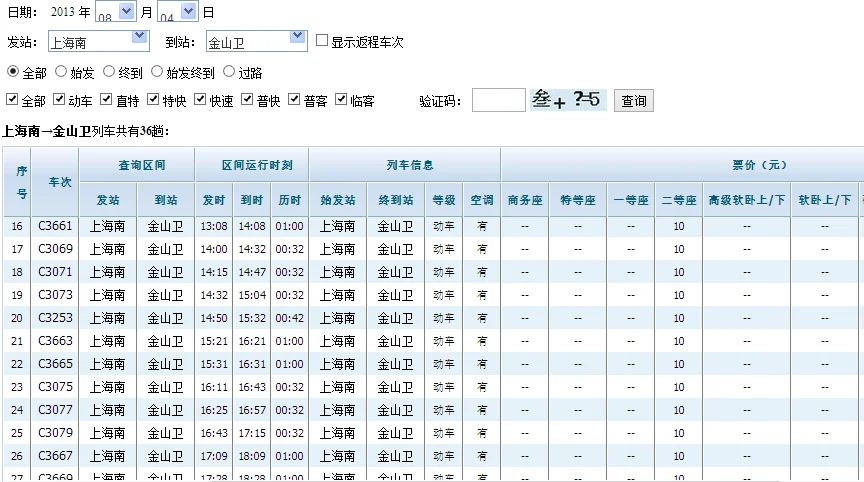Select the 终到 radio button
The height and width of the screenshot is (482, 864).
[109, 72]
